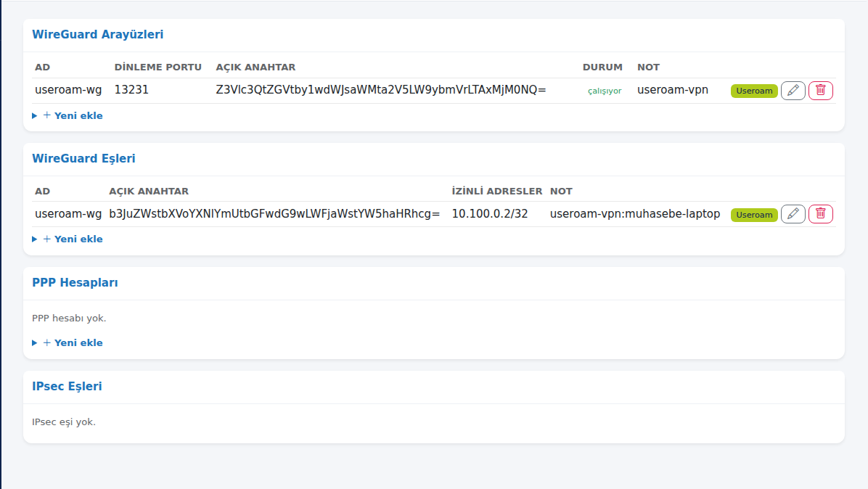868x489 pixels.
Task: Click the PPP Hesapları heading
Action: 75,283
